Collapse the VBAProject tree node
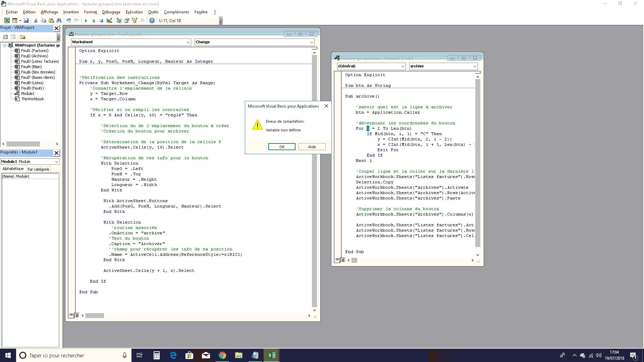644x362 pixels. point(5,45)
